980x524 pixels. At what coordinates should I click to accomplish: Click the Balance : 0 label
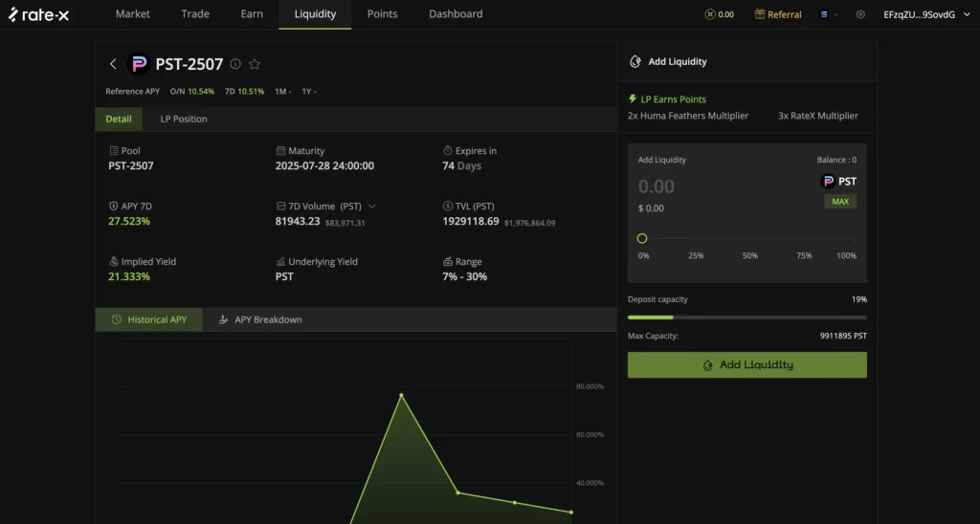coord(836,160)
